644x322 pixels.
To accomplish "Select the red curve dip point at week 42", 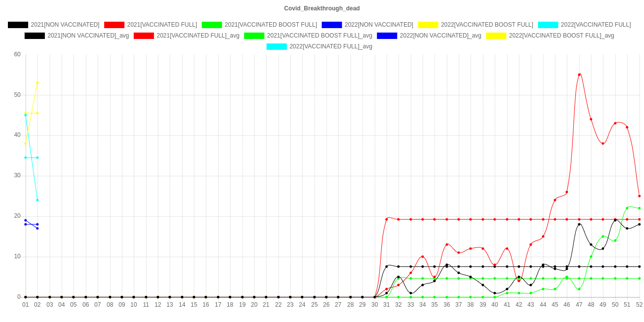I will (x=519, y=281).
